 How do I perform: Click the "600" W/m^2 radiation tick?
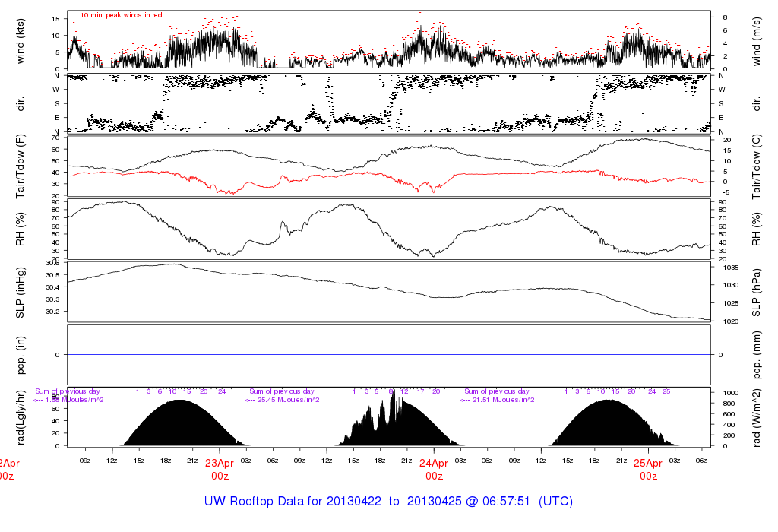(729, 414)
